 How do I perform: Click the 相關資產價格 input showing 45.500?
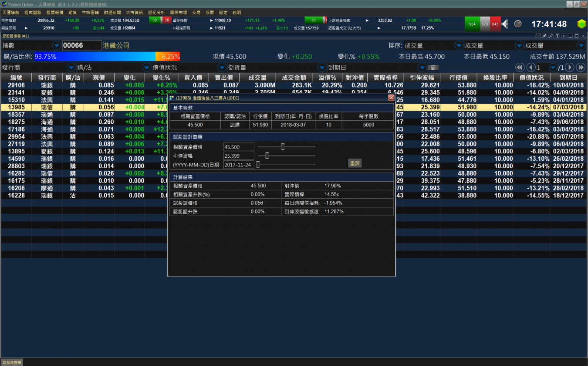tap(239, 147)
